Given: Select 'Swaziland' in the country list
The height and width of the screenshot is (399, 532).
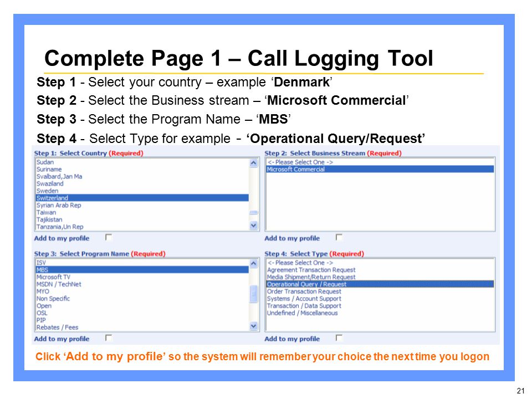Looking at the screenshot, I should pos(142,183).
